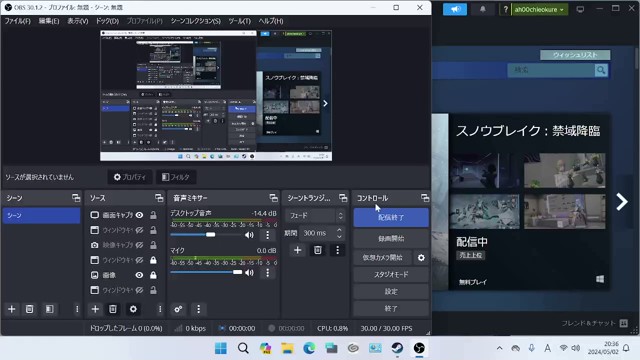This screenshot has width=640, height=360.
Task: Mute デスクトップ音声 with its speaker icon
Action: [249, 235]
